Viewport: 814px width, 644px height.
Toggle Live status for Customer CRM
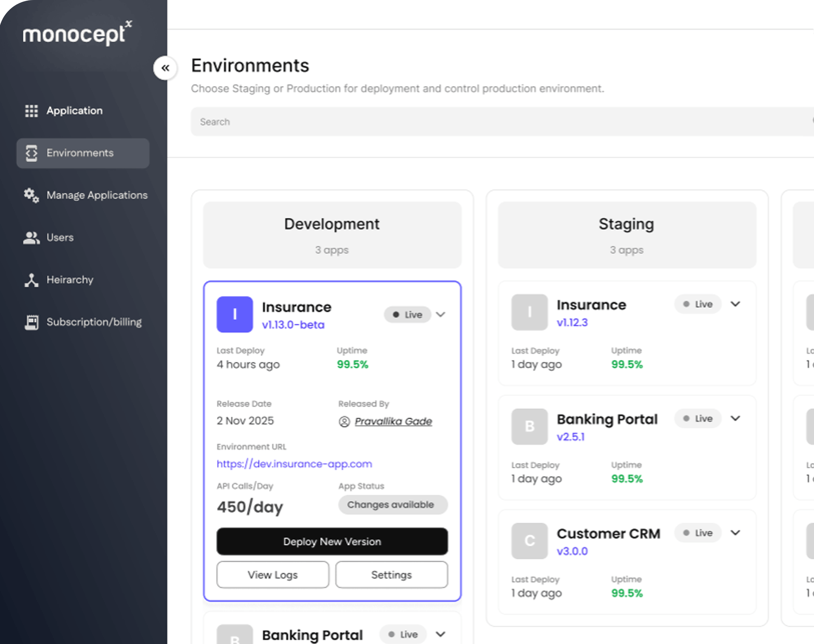tap(698, 533)
